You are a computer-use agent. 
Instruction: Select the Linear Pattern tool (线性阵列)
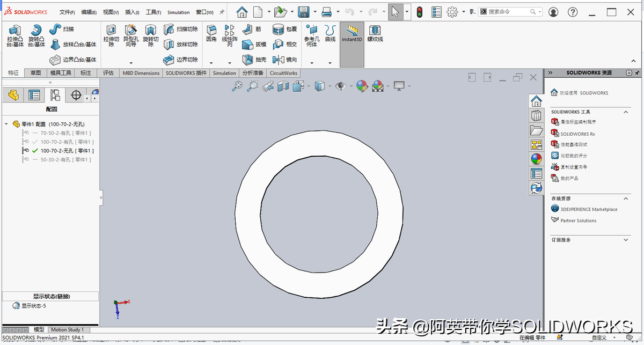click(230, 35)
